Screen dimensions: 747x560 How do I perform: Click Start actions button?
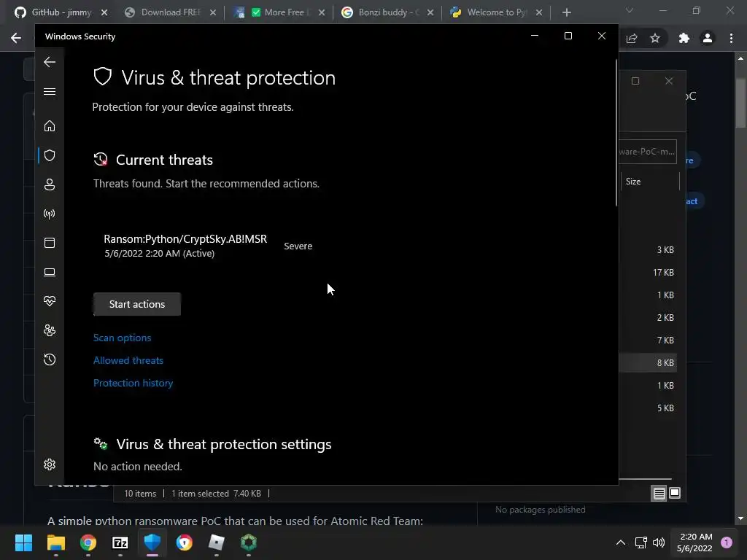[x=136, y=304]
